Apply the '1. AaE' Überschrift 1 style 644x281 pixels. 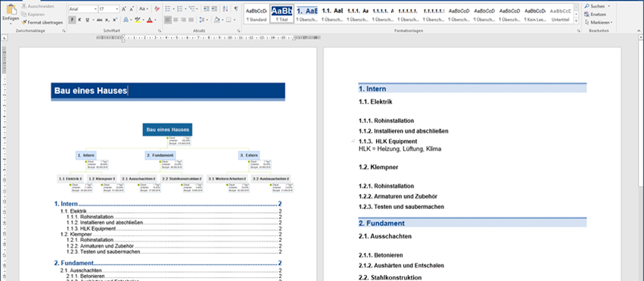pyautogui.click(x=306, y=14)
